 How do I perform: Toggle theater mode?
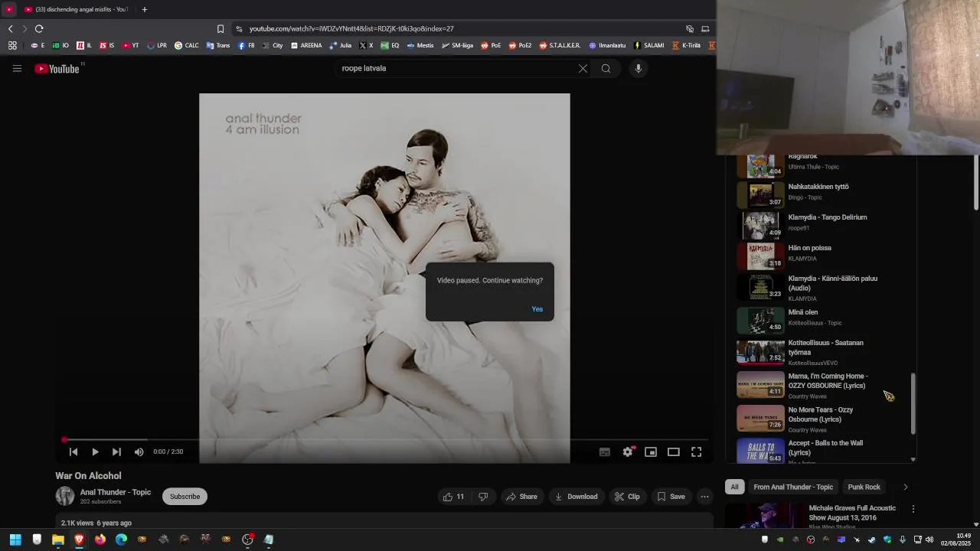click(x=674, y=452)
